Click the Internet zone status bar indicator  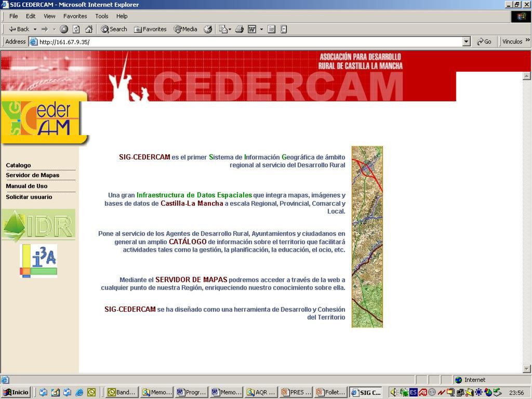470,380
